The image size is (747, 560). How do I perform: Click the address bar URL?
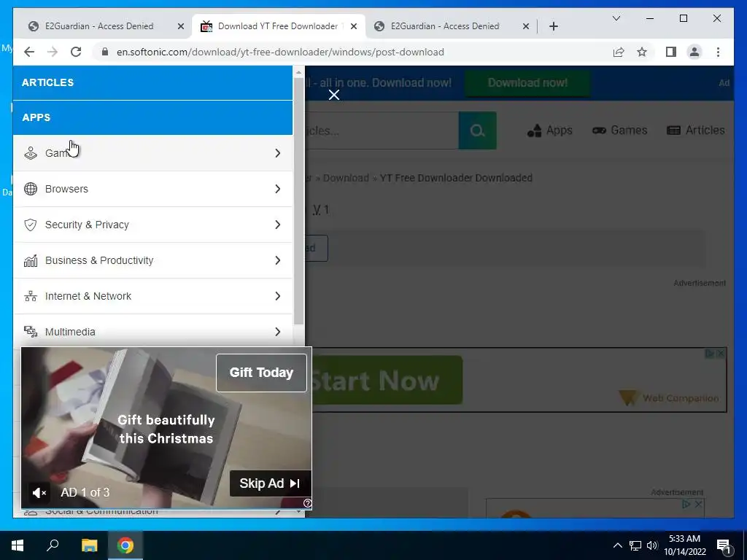pos(280,52)
